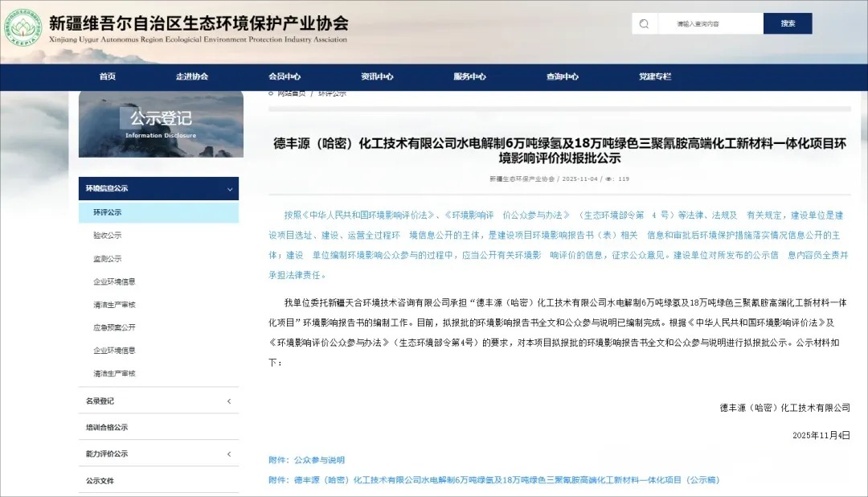Click the magnifier icon in search box
The width and height of the screenshot is (868, 497).
644,23
